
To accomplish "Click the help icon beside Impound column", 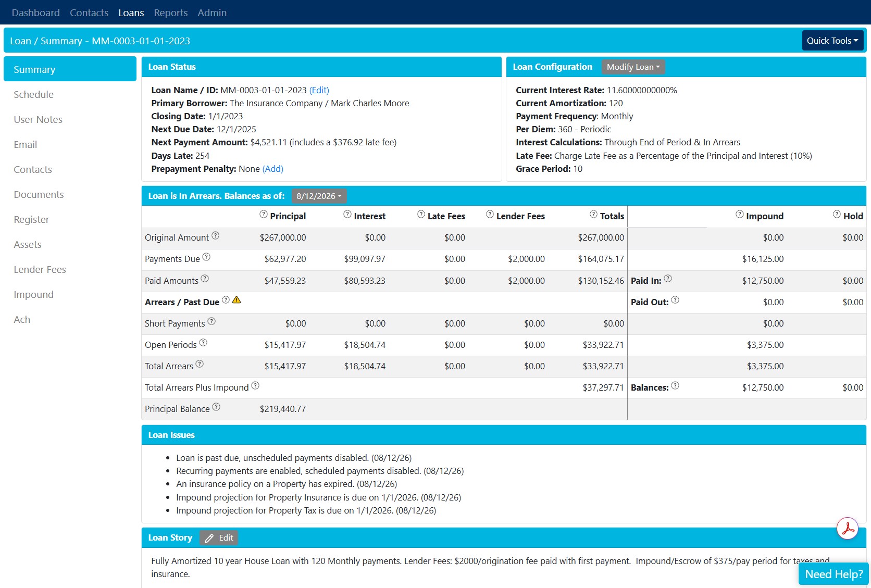I will [x=740, y=215].
